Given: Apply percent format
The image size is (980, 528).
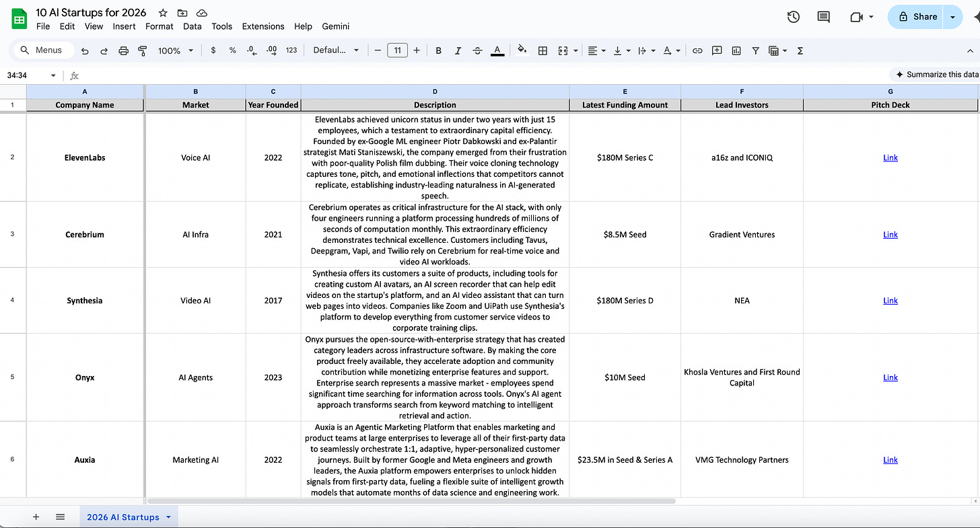Looking at the screenshot, I should pos(232,50).
